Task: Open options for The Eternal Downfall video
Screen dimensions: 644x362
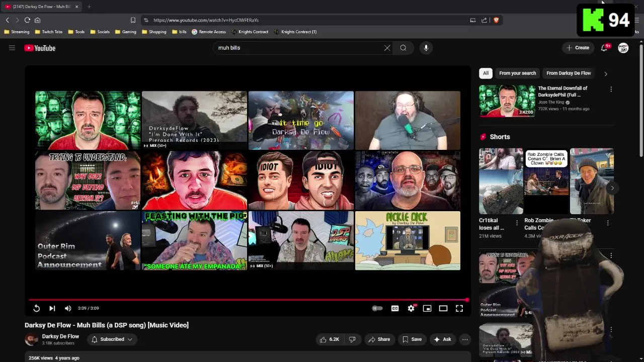Action: pyautogui.click(x=611, y=89)
